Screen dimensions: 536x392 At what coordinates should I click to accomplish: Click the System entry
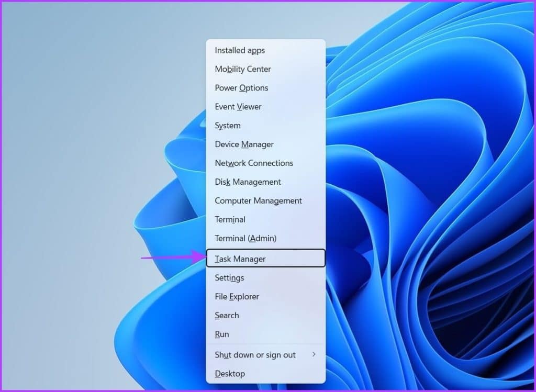coord(265,126)
